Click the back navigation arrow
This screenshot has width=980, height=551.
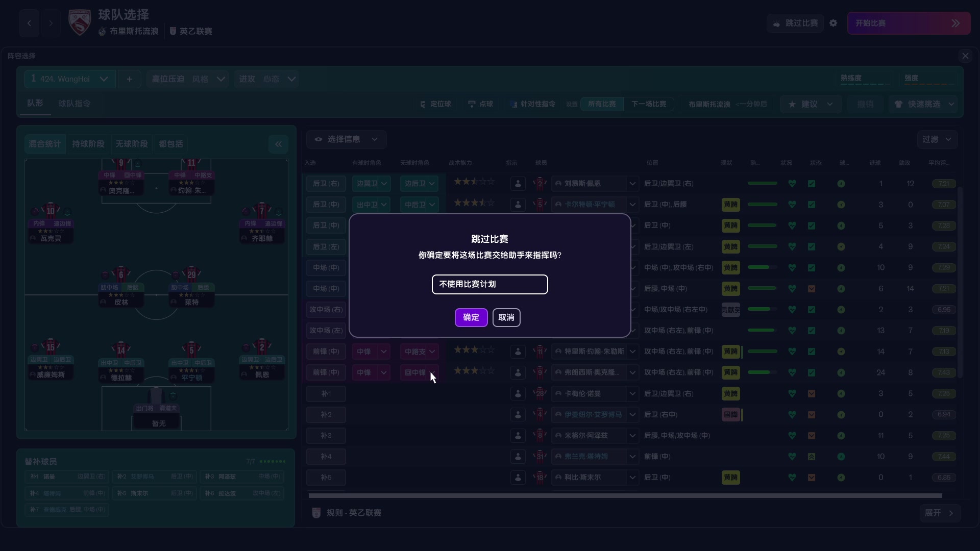click(29, 23)
